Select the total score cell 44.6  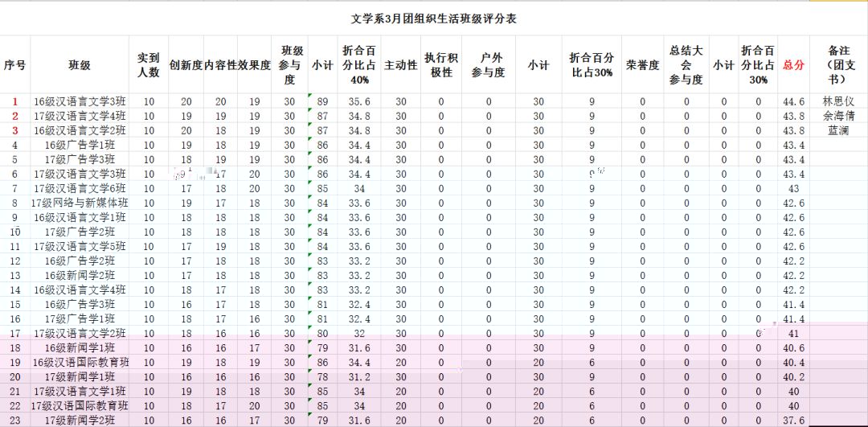coord(793,102)
